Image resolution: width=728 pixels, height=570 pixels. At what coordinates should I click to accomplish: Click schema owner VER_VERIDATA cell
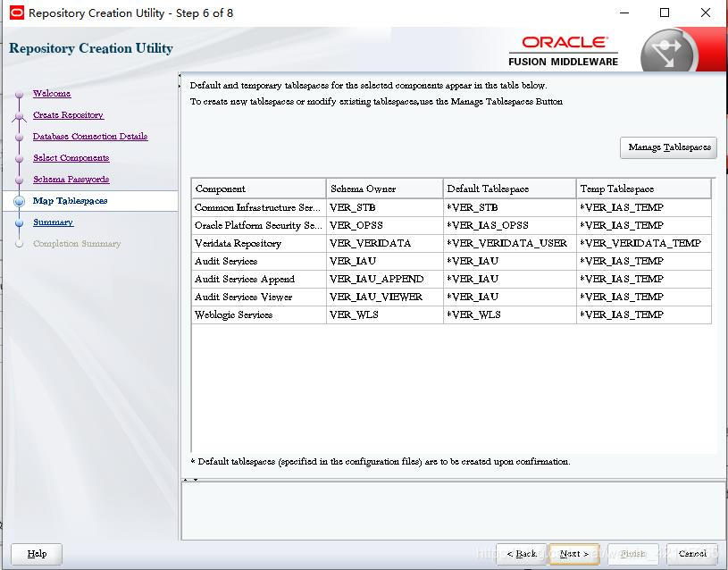[x=384, y=243]
